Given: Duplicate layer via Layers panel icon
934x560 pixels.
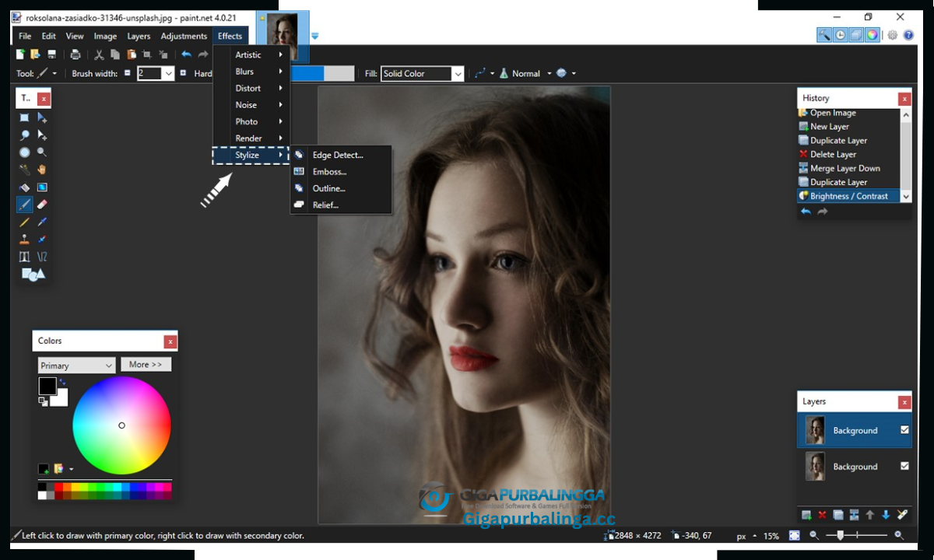Looking at the screenshot, I should 838,515.
